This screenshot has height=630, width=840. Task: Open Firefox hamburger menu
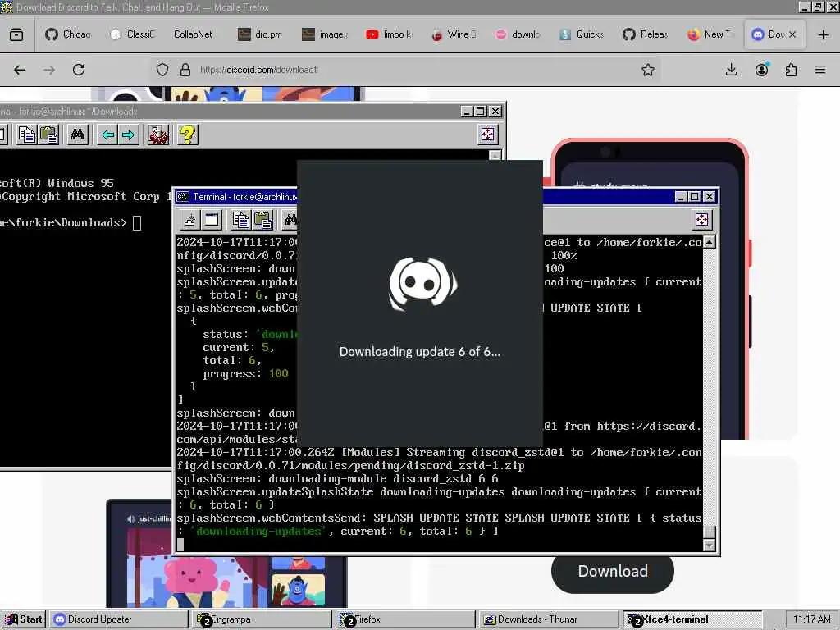pos(820,70)
